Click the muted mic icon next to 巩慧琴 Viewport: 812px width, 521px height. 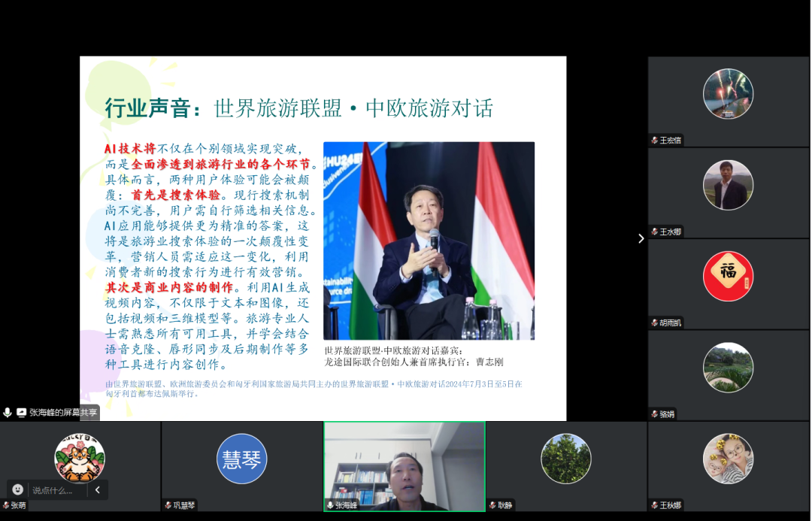click(x=168, y=505)
